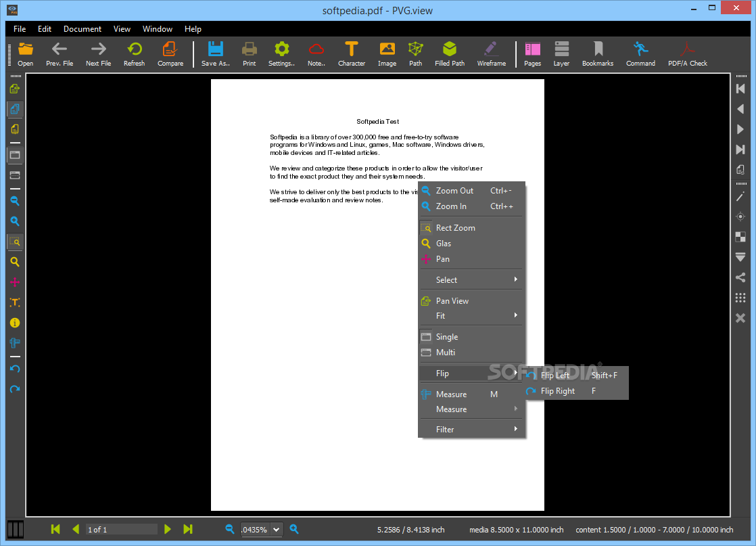Open the File menu
Viewport: 756px width, 546px height.
tap(20, 29)
